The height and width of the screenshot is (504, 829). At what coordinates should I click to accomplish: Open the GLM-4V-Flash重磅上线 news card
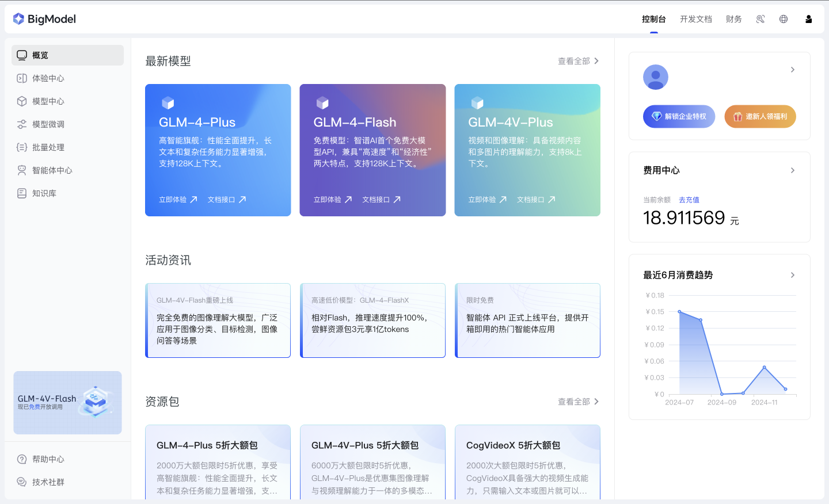pos(218,320)
